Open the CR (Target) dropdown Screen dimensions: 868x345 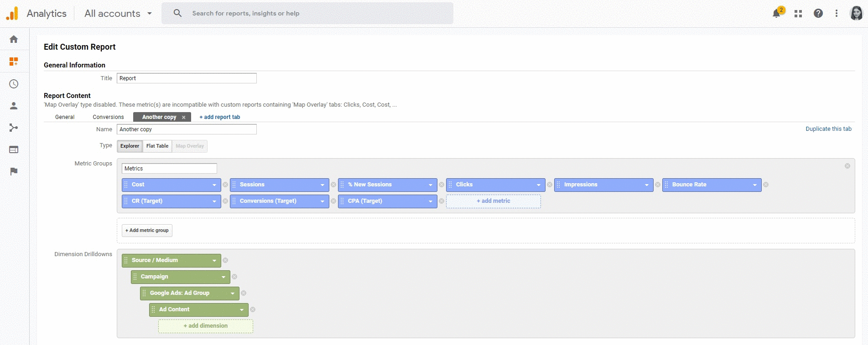214,201
